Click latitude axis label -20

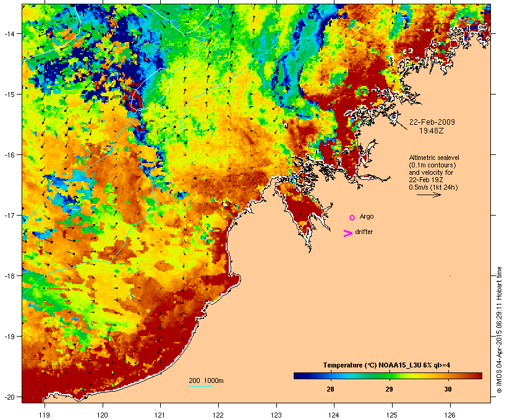coord(9,397)
